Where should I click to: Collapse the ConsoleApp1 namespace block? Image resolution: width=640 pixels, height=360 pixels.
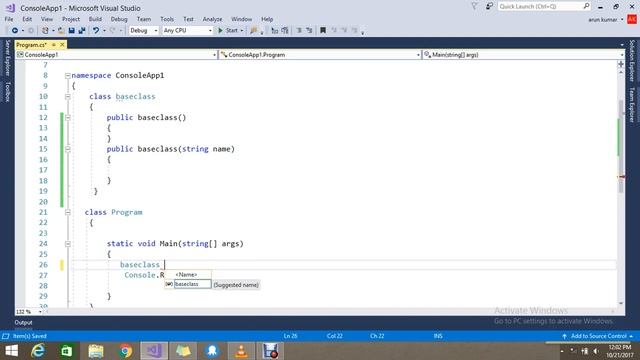click(68, 76)
